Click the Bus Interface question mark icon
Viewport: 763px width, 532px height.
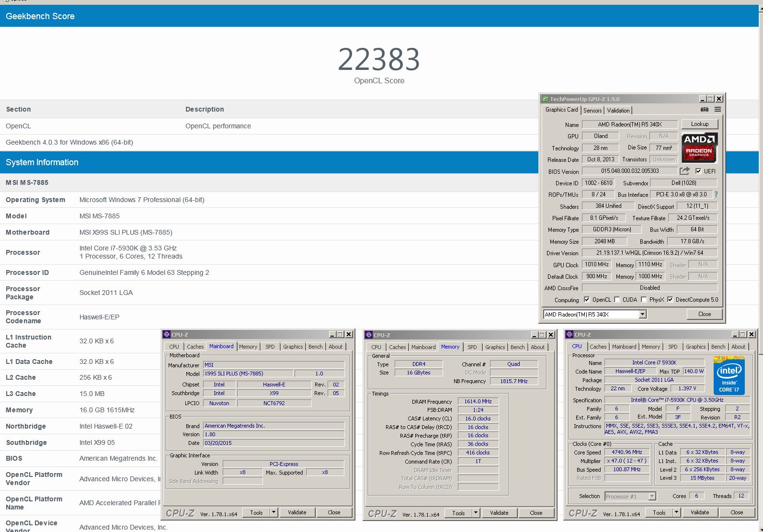pos(716,194)
